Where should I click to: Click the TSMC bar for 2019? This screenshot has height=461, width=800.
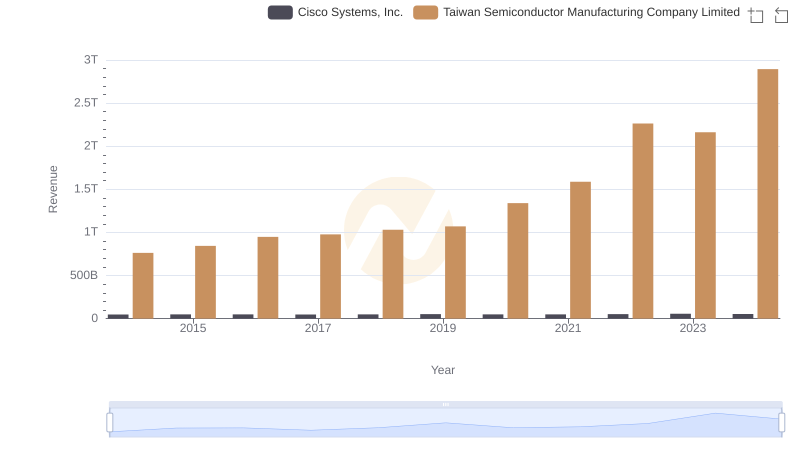coord(456,272)
